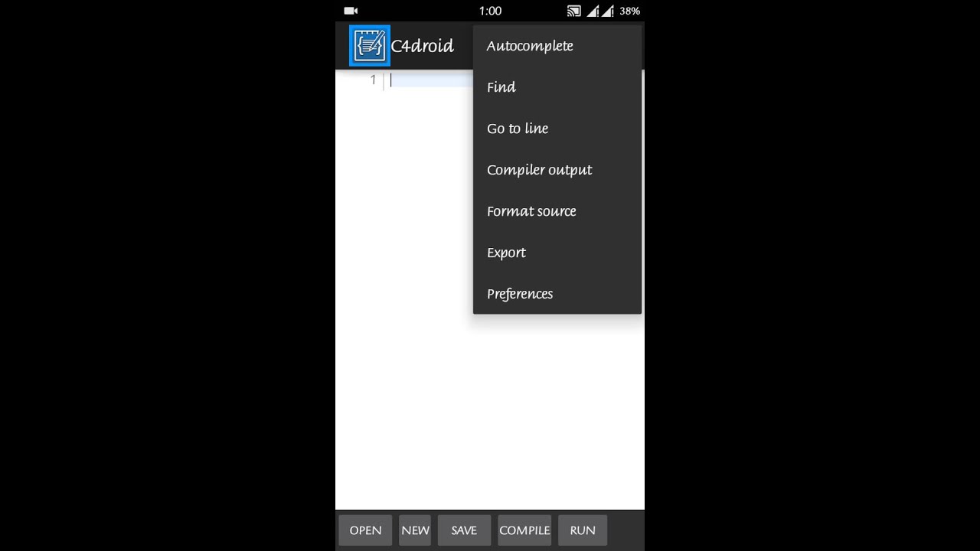Tap the COMPILE button
The image size is (980, 551).
click(524, 530)
